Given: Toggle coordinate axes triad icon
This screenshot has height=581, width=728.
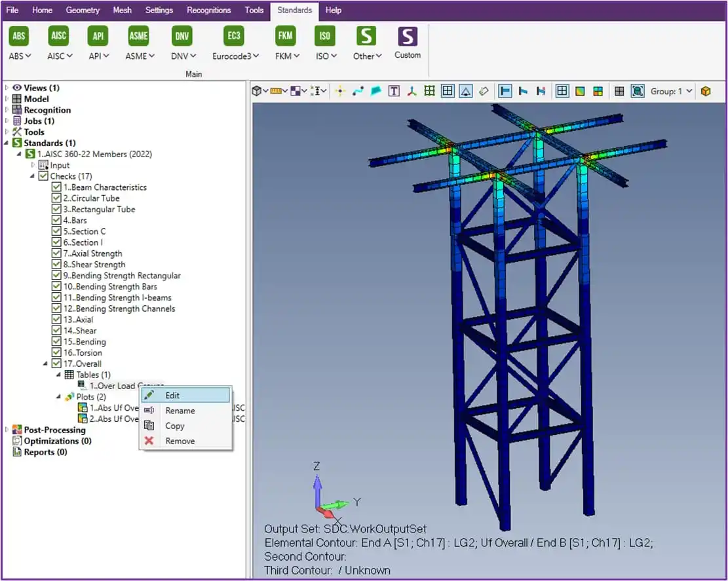Looking at the screenshot, I should [x=412, y=91].
